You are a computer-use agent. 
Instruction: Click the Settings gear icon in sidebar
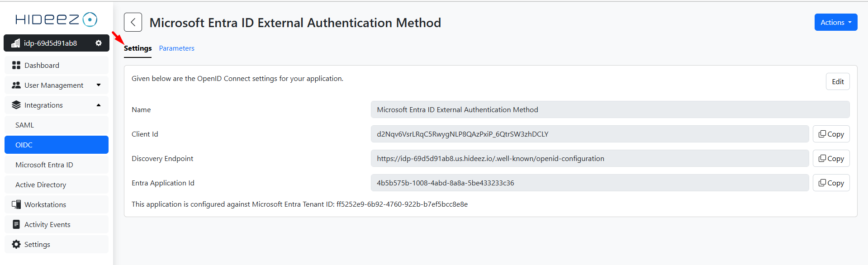pyautogui.click(x=16, y=244)
